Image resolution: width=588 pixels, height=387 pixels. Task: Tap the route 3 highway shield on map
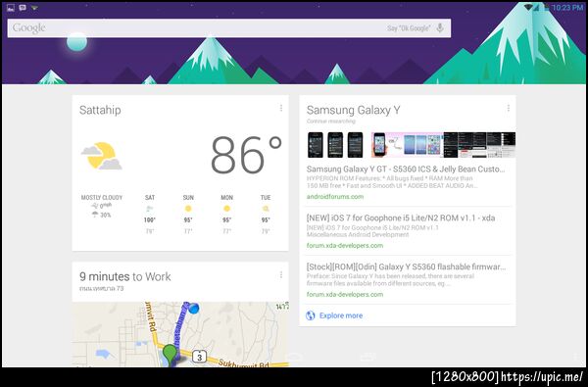coord(200,357)
